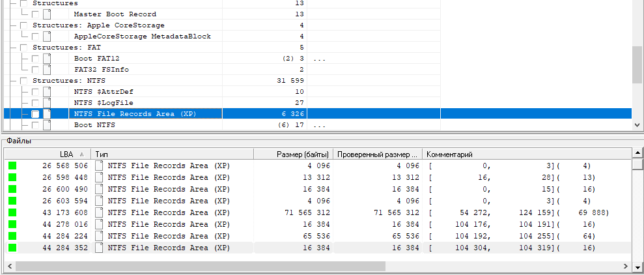This screenshot has width=644, height=275.
Task: Click the ellipsis next to Boot NTFS
Action: 319,126
